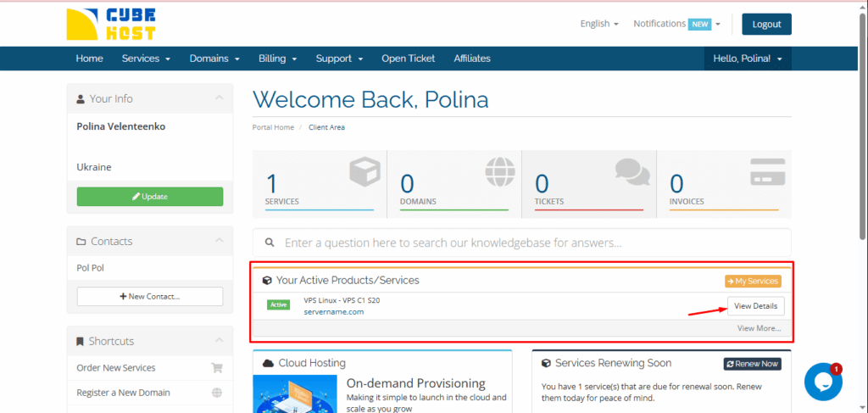This screenshot has height=413, width=868.
Task: Open the English language dropdown
Action: pyautogui.click(x=599, y=24)
